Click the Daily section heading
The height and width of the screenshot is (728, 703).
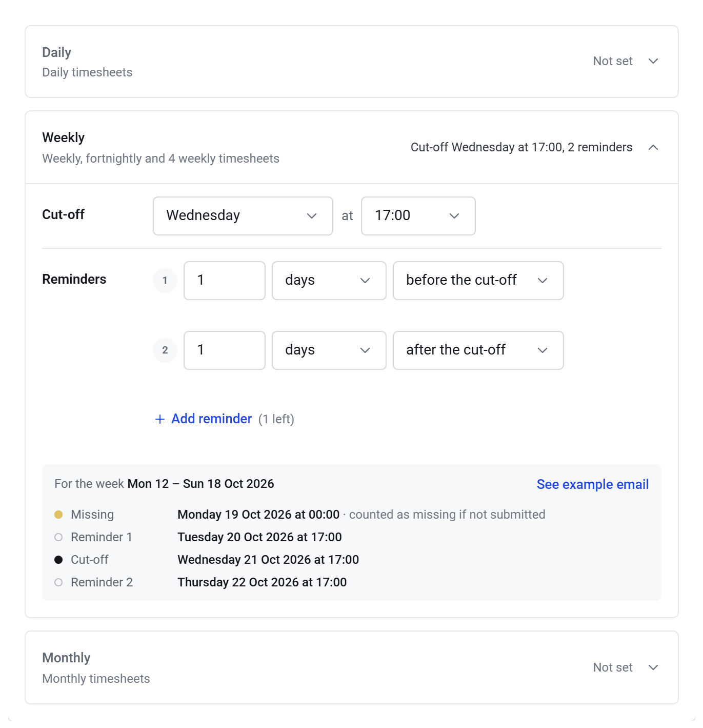coord(56,52)
